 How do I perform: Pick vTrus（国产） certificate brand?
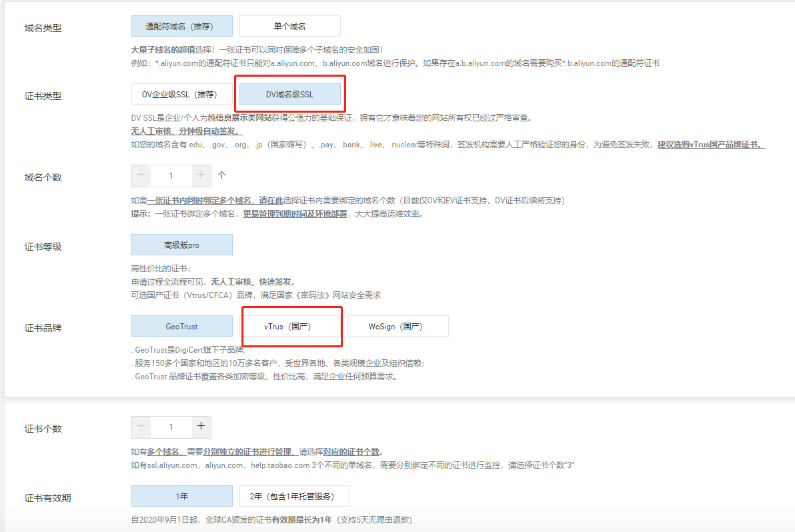pyautogui.click(x=289, y=326)
